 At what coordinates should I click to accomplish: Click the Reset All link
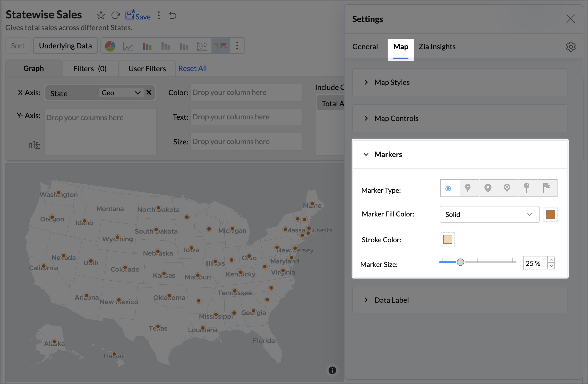point(192,68)
